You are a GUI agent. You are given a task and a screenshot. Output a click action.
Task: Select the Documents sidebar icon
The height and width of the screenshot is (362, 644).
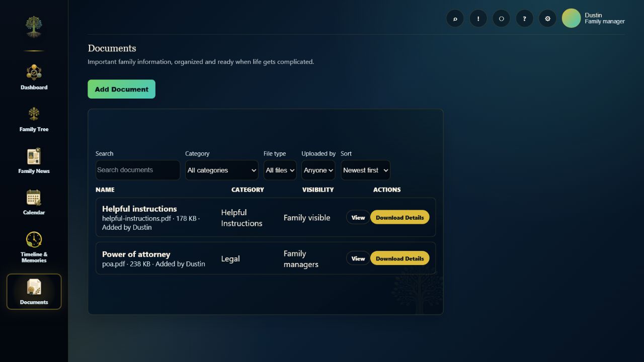[x=34, y=288]
